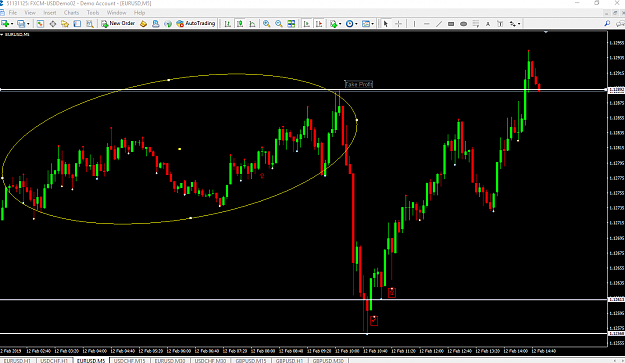Select the ellipse drawing tool

[x=463, y=24]
